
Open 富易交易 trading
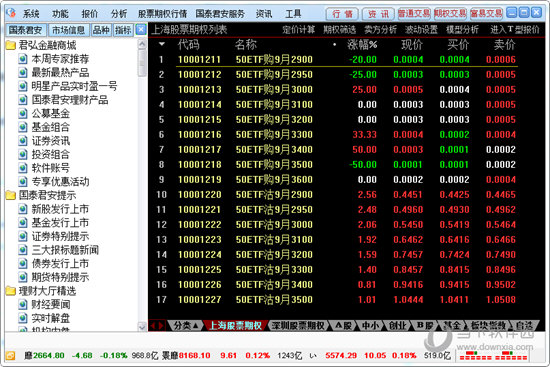[x=486, y=14]
